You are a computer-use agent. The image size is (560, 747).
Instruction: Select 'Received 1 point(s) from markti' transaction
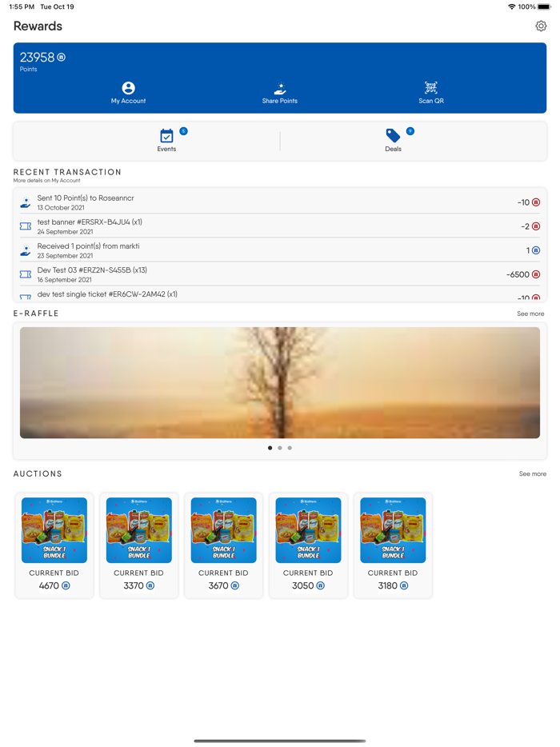[280, 250]
